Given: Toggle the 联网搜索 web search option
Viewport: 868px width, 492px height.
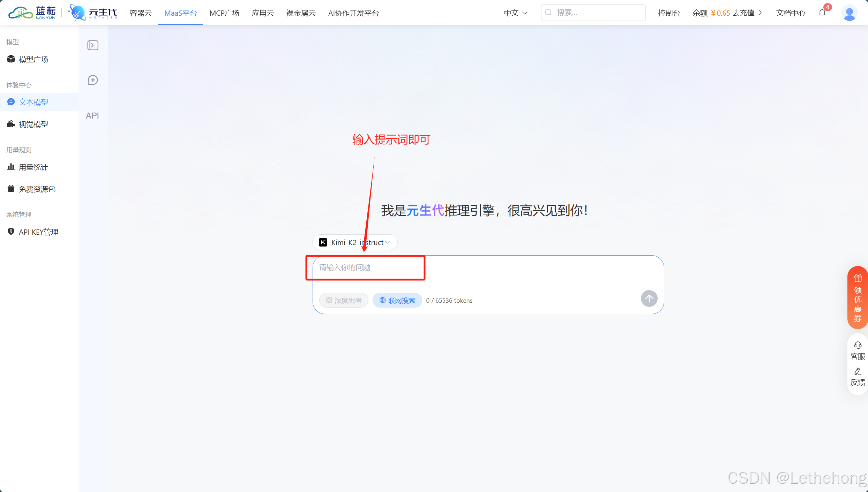Looking at the screenshot, I should point(397,300).
